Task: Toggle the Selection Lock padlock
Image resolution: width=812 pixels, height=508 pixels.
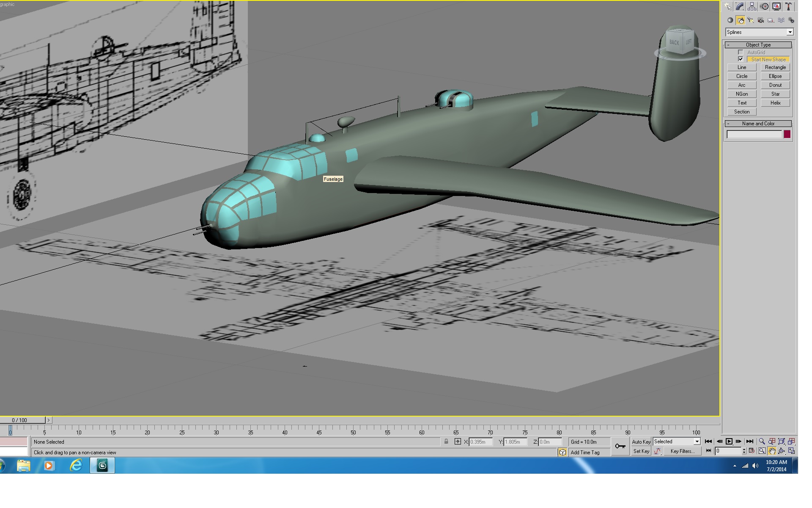Action: (446, 442)
